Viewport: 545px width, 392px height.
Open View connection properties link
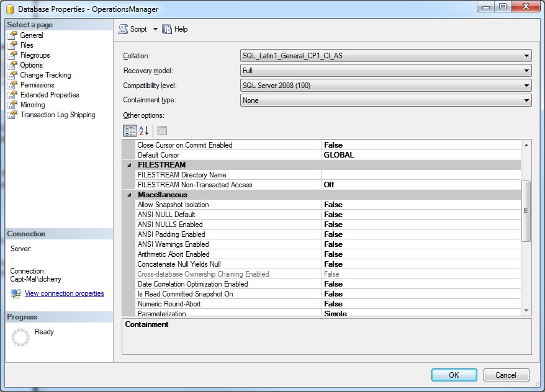(65, 293)
